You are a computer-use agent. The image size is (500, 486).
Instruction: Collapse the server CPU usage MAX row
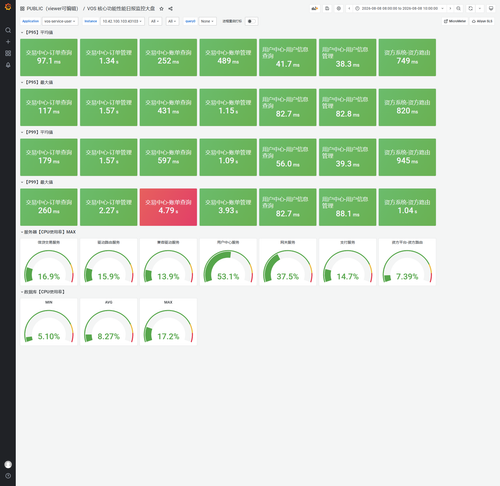point(49,232)
